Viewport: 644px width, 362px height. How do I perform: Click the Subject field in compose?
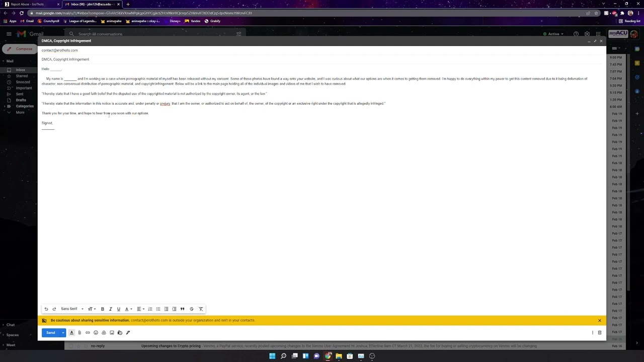coord(322,59)
